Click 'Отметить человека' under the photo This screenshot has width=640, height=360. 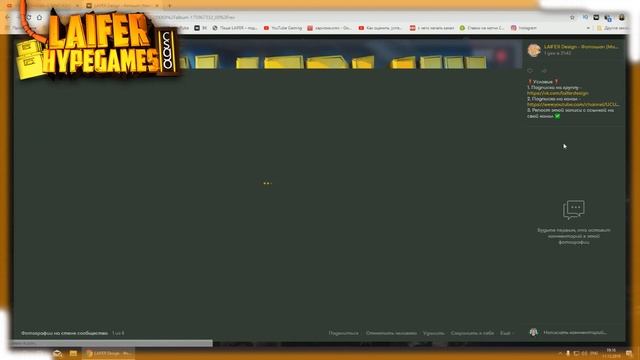tap(391, 333)
